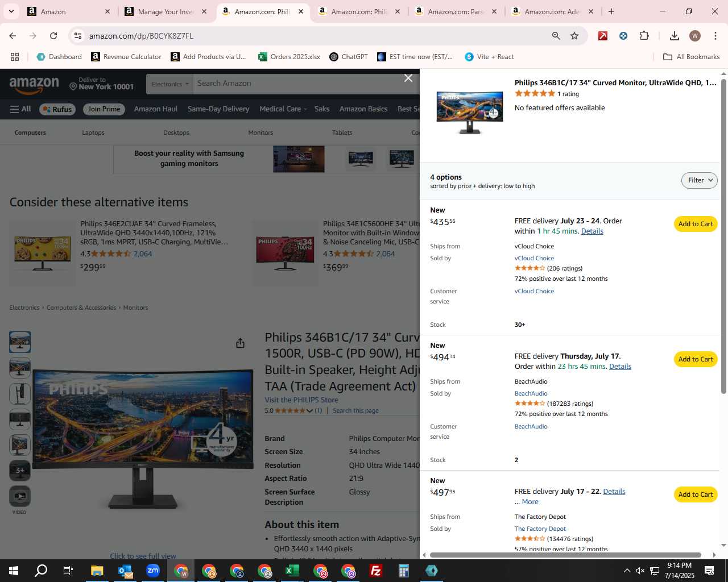Click the More link under July 17 - 22
Screen dimensions: 728x582
point(530,502)
